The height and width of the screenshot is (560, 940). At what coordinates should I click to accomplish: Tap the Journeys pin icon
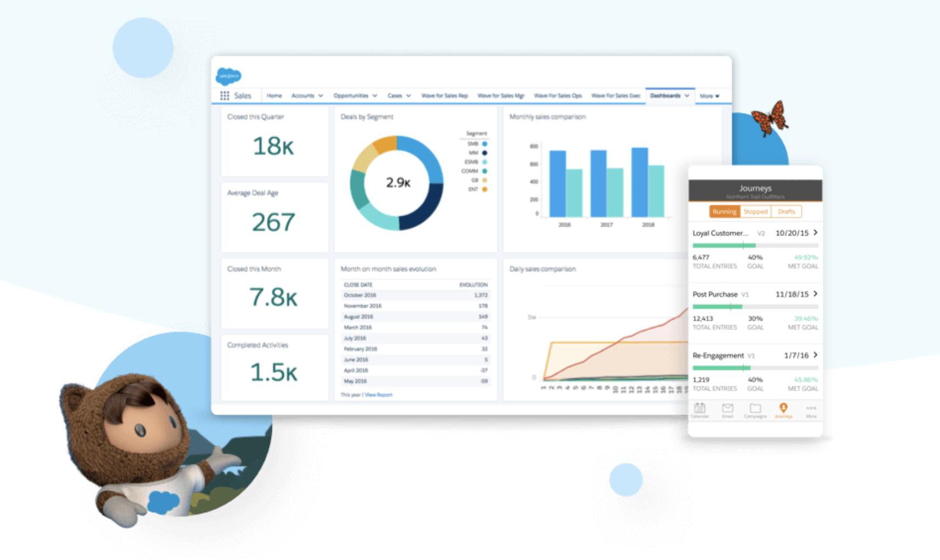pos(784,407)
